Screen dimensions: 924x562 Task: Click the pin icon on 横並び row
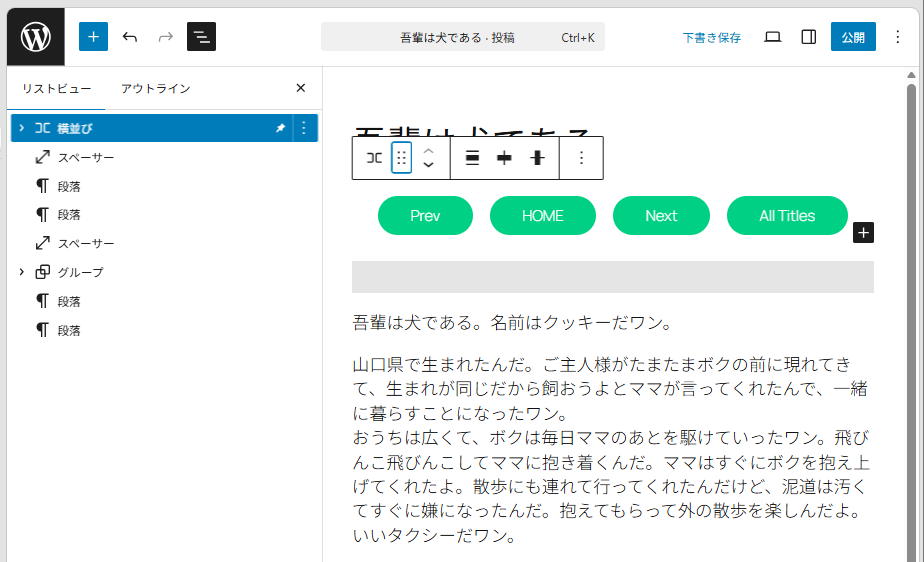point(280,128)
